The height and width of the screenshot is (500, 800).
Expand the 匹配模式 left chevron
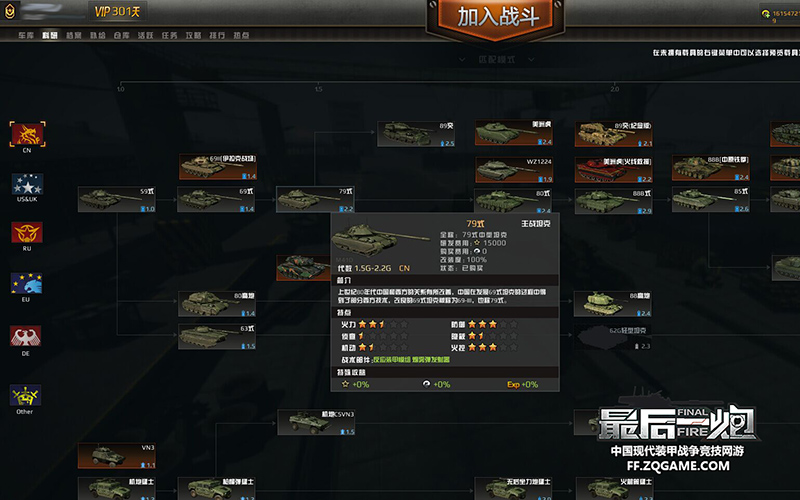(462, 60)
